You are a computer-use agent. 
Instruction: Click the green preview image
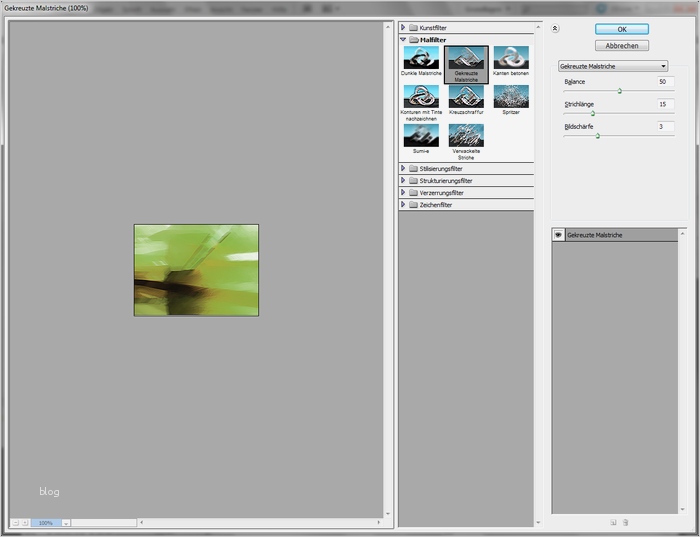(196, 271)
